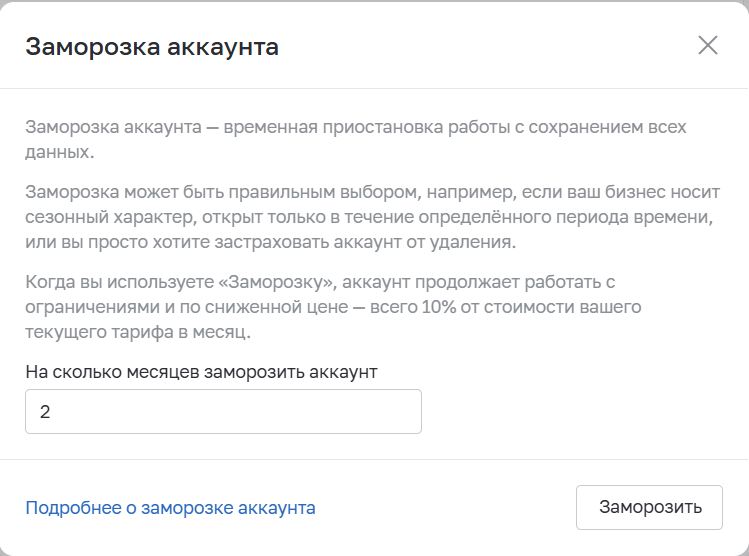Click the Заморозить button
Screen dimensions: 749x556
click(649, 507)
